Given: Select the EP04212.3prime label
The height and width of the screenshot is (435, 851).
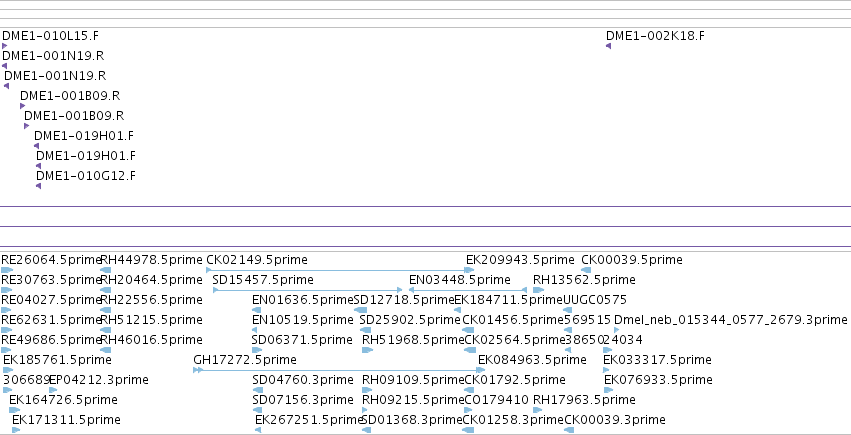Looking at the screenshot, I should (99, 380).
